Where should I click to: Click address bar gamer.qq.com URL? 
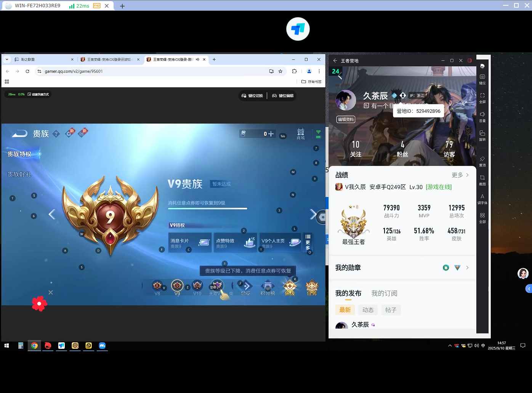74,71
